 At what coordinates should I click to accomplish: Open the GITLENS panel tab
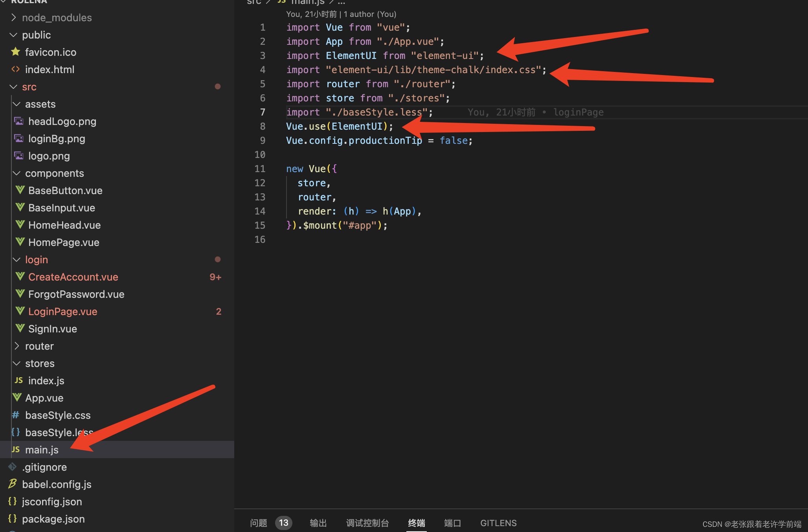(498, 523)
